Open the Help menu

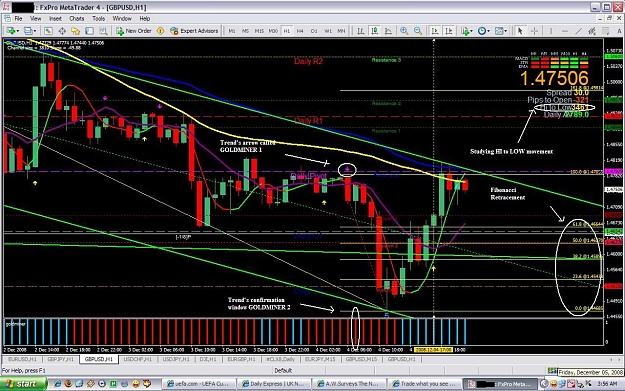[145, 18]
